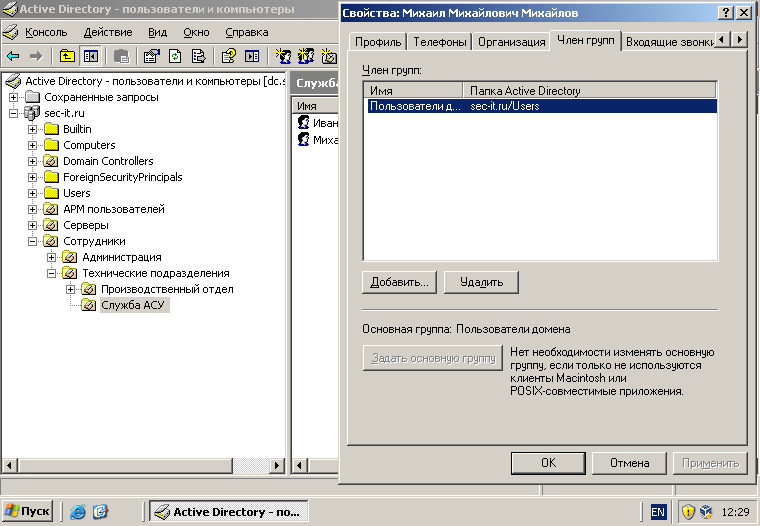Click OK in the properties dialog
760x526 pixels.
pyautogui.click(x=548, y=463)
